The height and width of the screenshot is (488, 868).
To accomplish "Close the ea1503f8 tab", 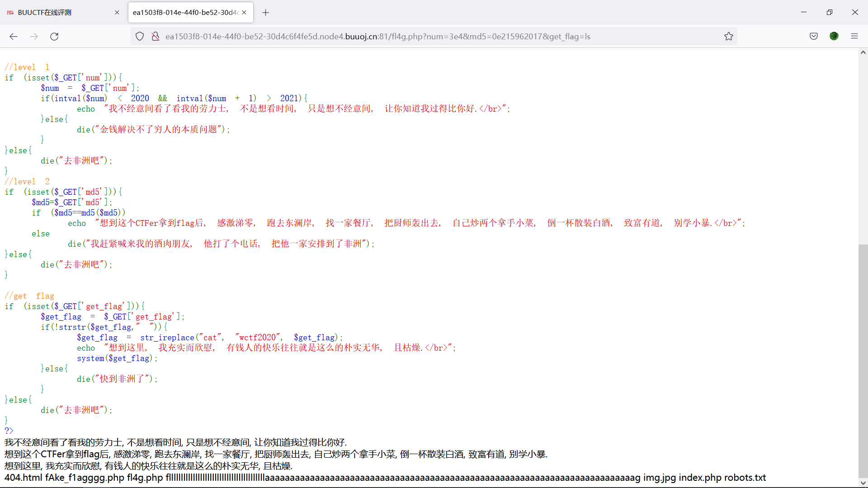I will (x=244, y=13).
